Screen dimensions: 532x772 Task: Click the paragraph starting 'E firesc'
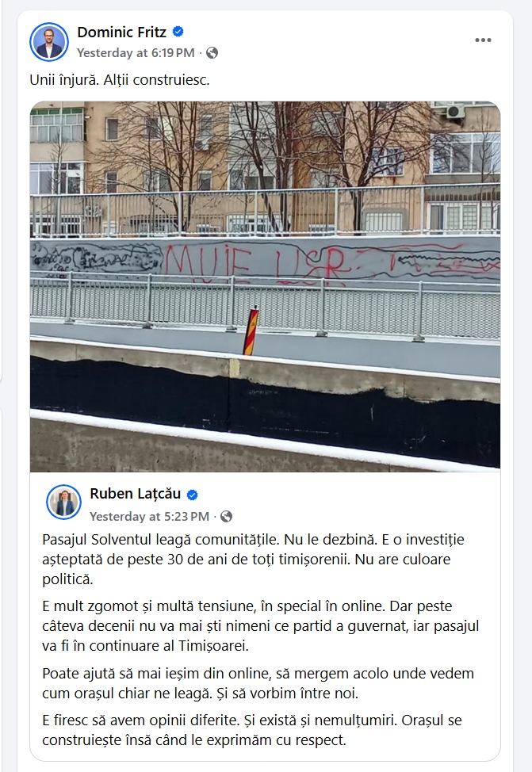point(252,730)
